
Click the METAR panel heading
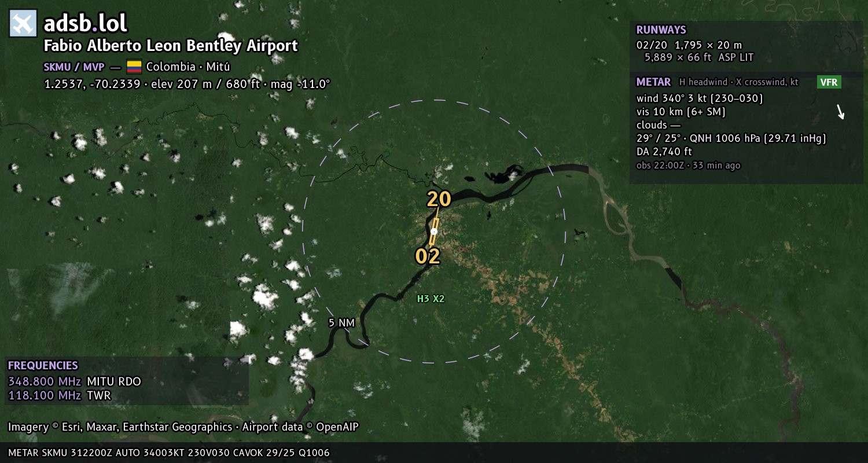(653, 82)
